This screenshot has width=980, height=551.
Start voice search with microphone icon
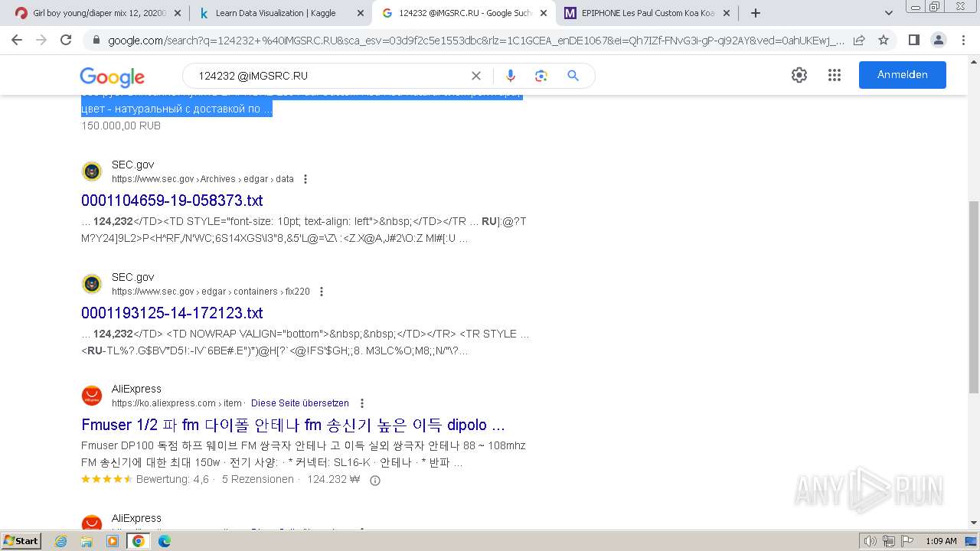click(511, 76)
